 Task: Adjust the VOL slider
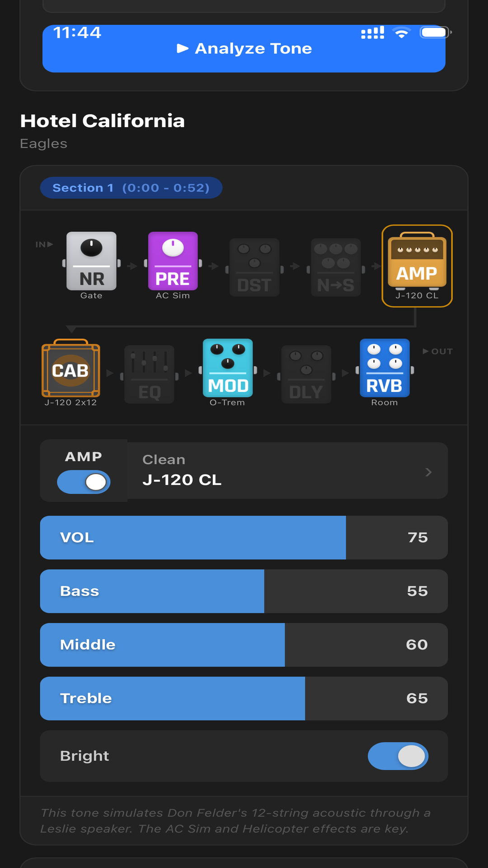(244, 538)
